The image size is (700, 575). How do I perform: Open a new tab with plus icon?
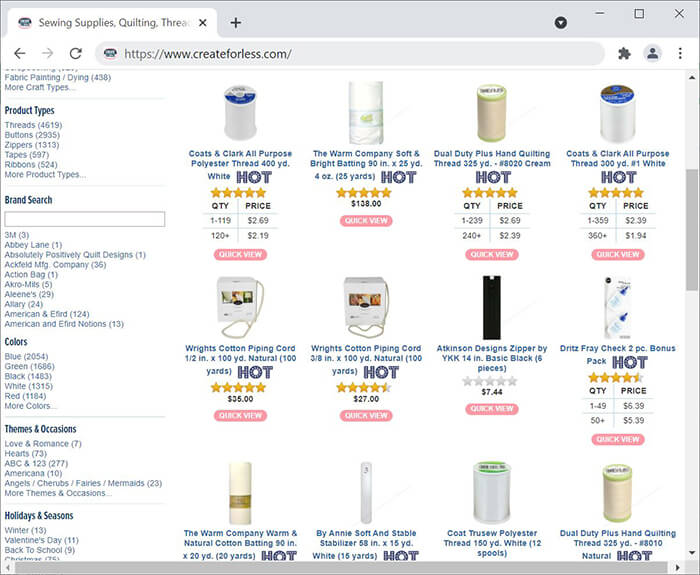click(236, 22)
